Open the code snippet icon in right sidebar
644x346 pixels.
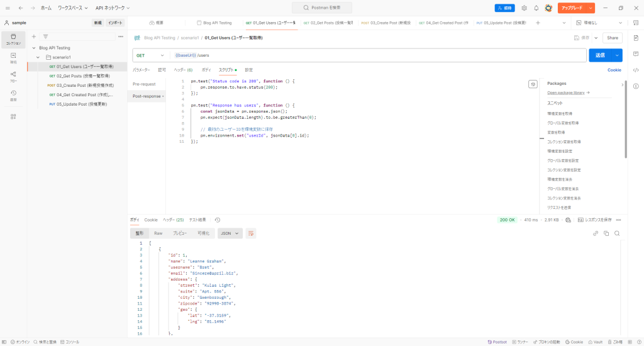636,70
